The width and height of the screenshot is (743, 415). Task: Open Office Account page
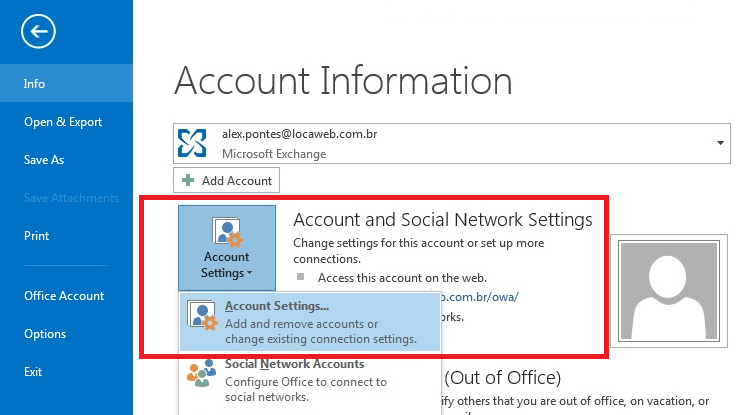[x=64, y=296]
